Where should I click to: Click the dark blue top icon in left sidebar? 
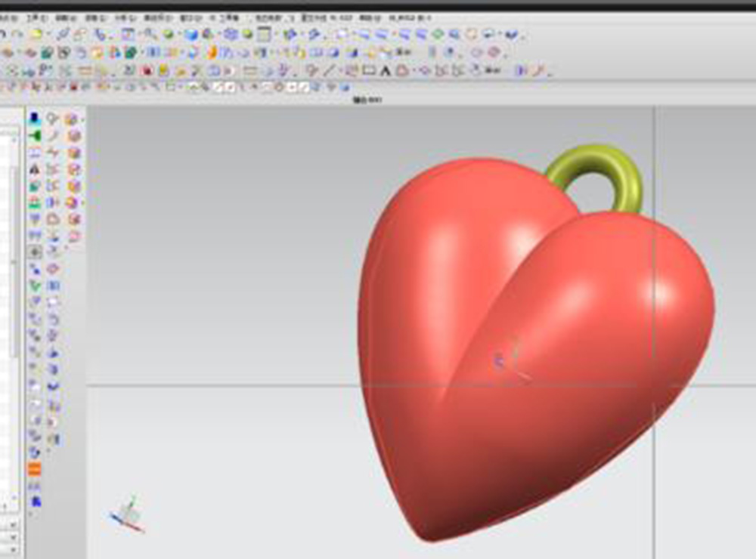[34, 118]
